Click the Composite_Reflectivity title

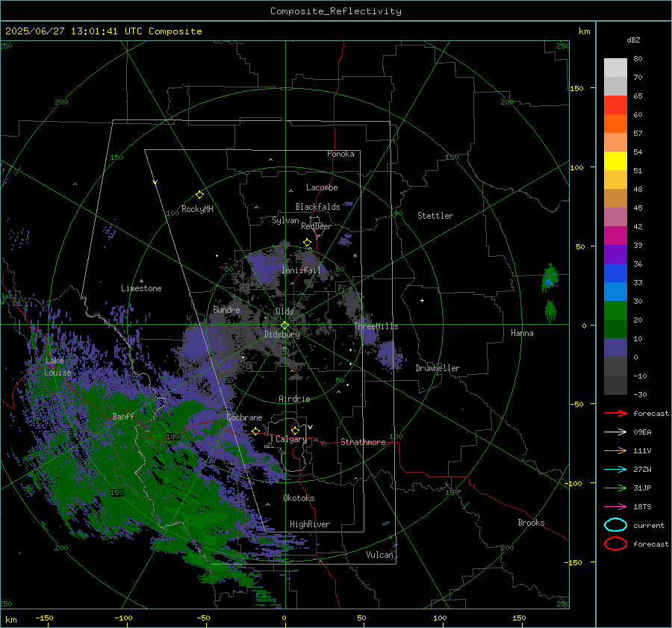coord(336,11)
